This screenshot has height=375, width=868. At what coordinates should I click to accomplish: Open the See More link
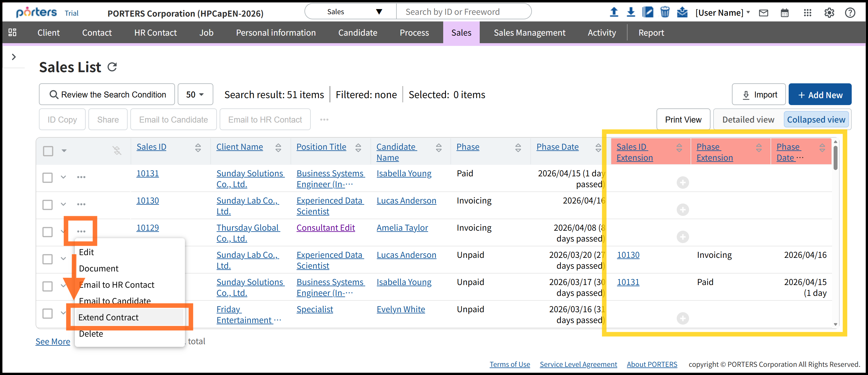53,341
